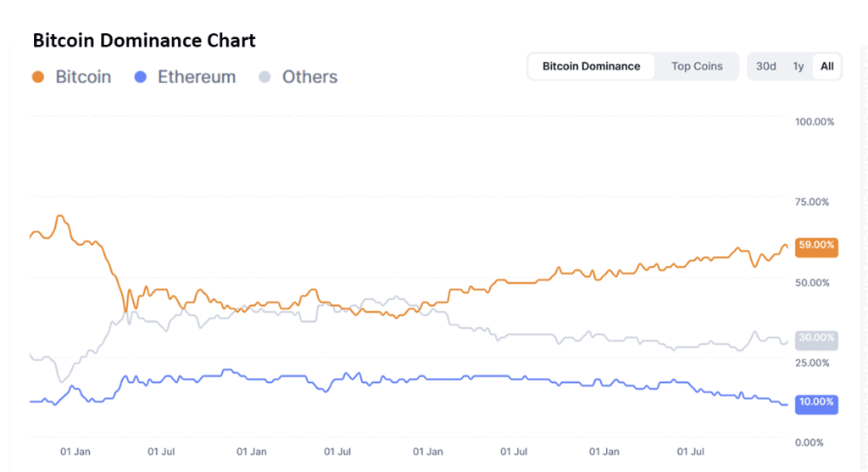This screenshot has width=868, height=472.
Task: Click the 100.00% y-axis label
Action: pos(815,121)
